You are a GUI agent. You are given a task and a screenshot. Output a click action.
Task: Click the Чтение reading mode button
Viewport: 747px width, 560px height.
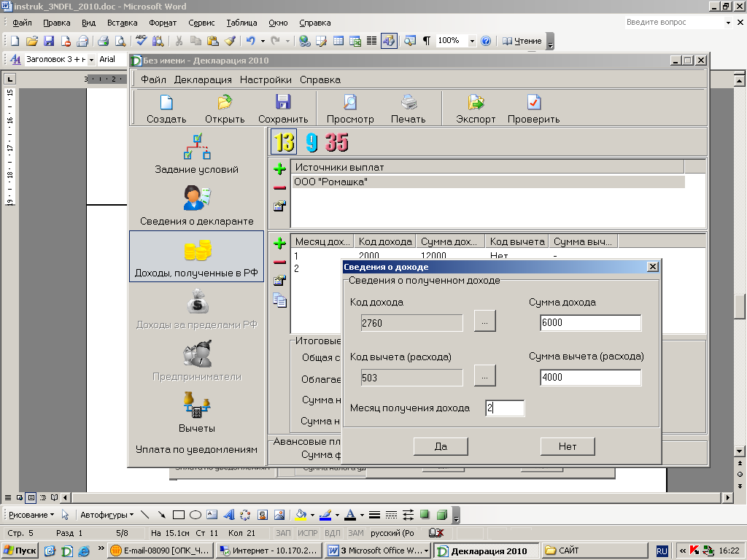click(522, 41)
